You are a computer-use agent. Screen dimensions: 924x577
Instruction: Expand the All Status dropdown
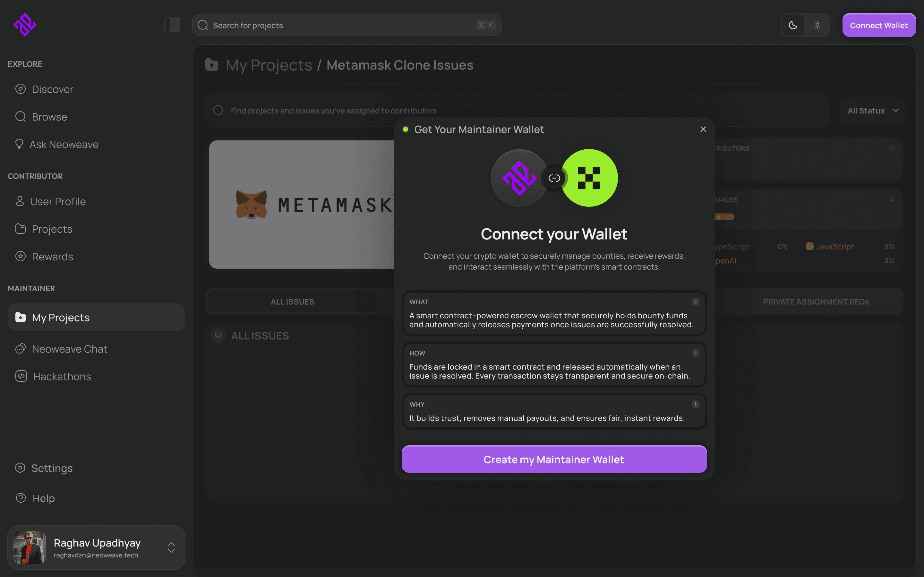coord(873,111)
